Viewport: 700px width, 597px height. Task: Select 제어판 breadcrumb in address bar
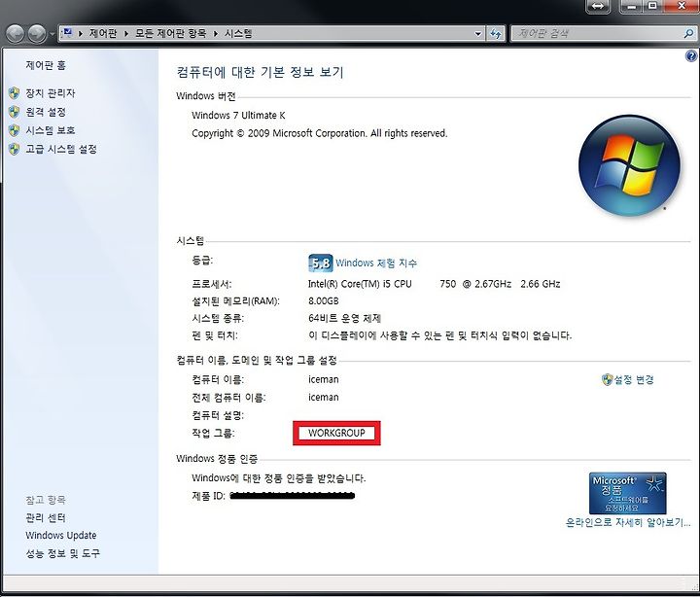click(103, 33)
